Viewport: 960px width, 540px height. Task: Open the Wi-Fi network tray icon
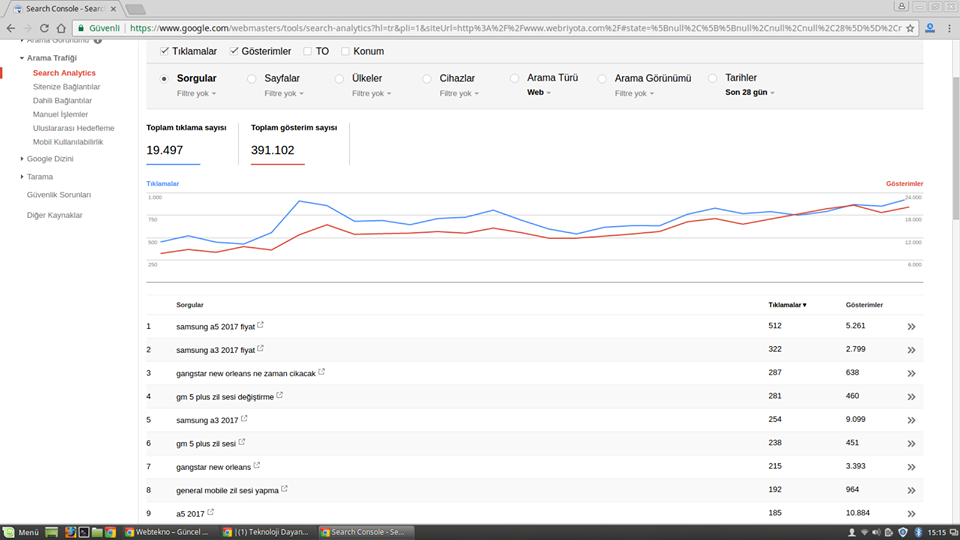pyautogui.click(x=864, y=533)
